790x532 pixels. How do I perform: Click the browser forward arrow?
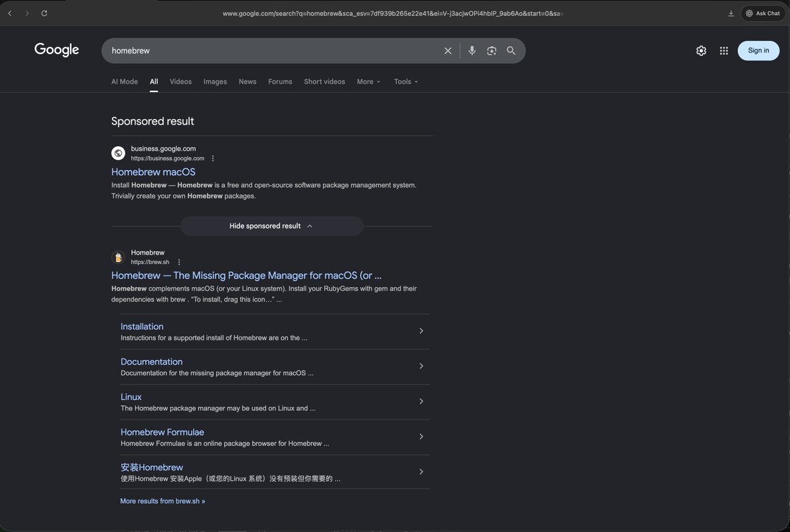(27, 14)
